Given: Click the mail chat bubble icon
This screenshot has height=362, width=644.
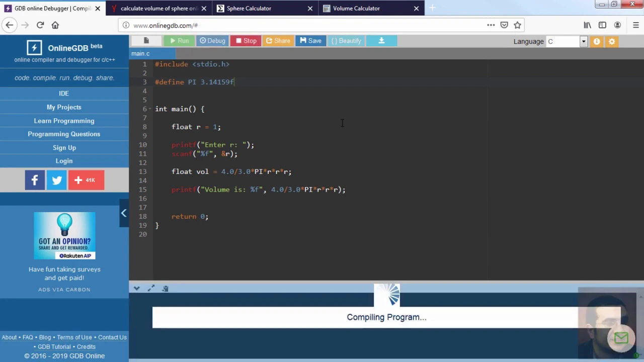Looking at the screenshot, I should tap(621, 338).
